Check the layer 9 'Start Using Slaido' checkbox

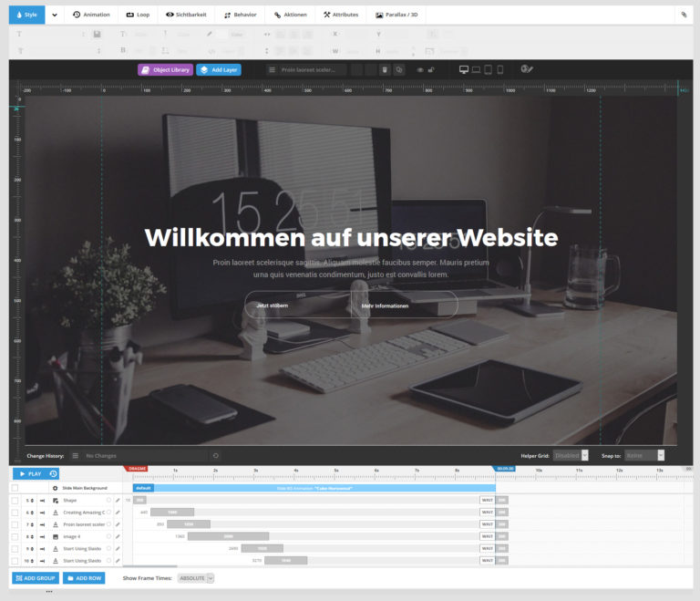[x=15, y=549]
